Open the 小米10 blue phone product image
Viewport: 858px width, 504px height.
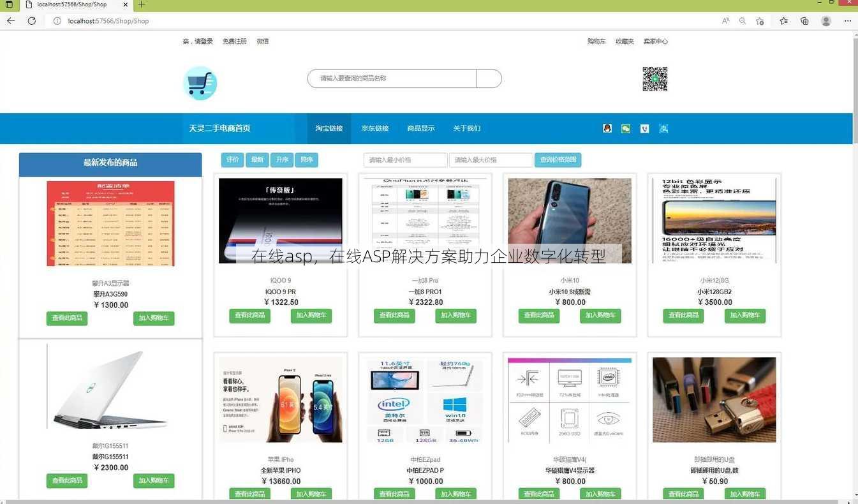tap(570, 221)
